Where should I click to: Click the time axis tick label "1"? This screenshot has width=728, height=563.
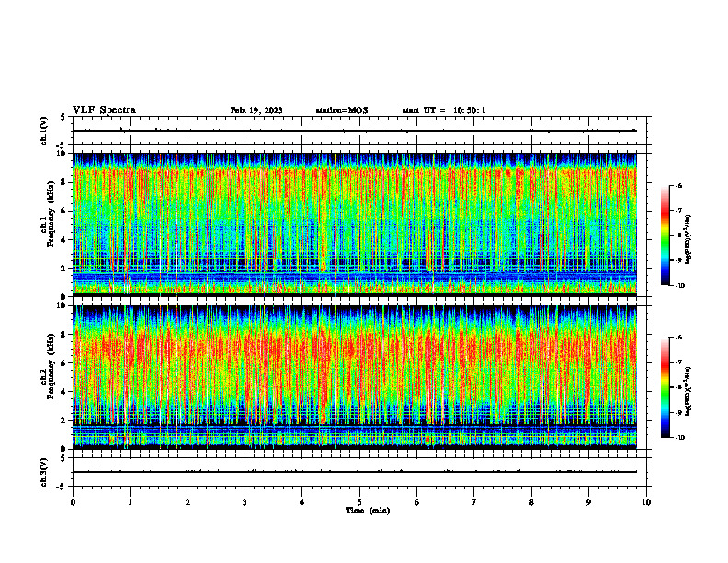[x=130, y=502]
